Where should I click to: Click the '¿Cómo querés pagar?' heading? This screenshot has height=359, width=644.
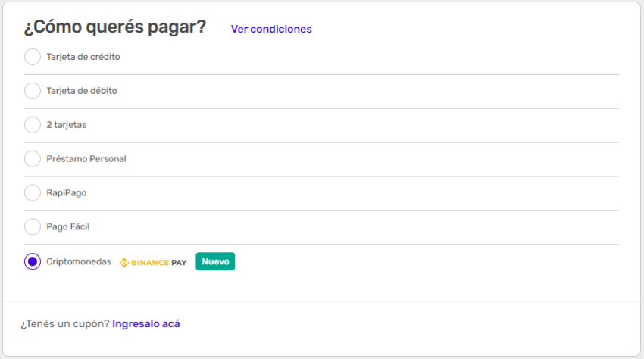(x=115, y=27)
